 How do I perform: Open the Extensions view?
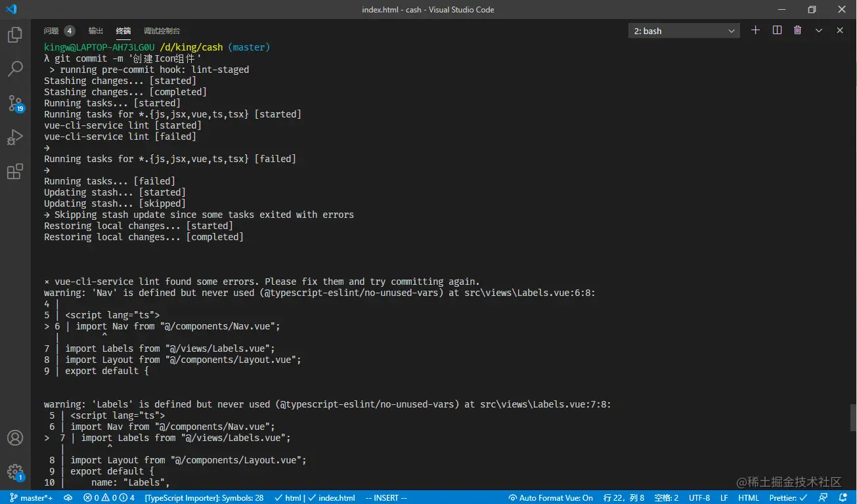click(x=14, y=172)
